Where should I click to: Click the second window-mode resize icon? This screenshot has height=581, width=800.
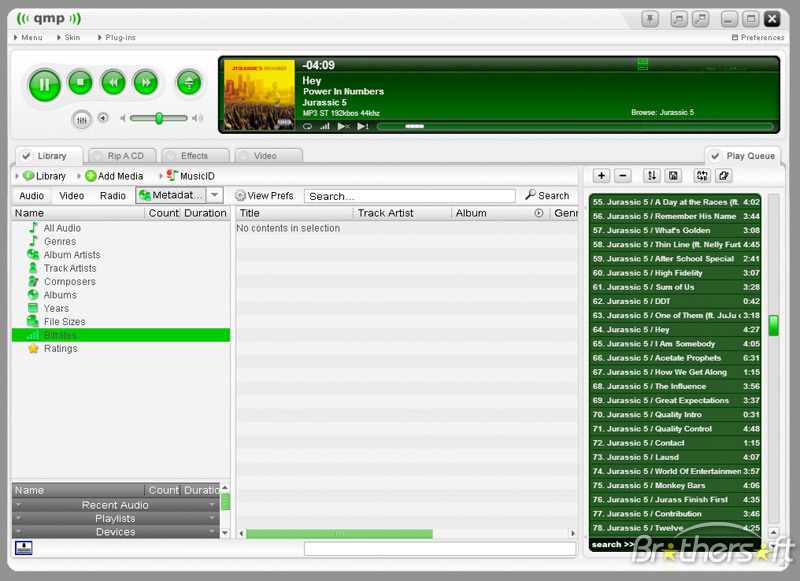click(x=701, y=19)
